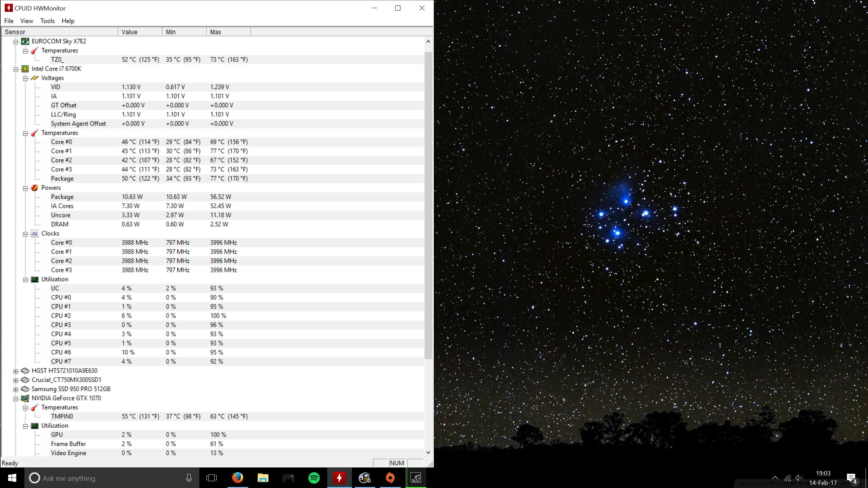Expand the Crucial_CT750MX300SSD1 drive node

(x=16, y=380)
